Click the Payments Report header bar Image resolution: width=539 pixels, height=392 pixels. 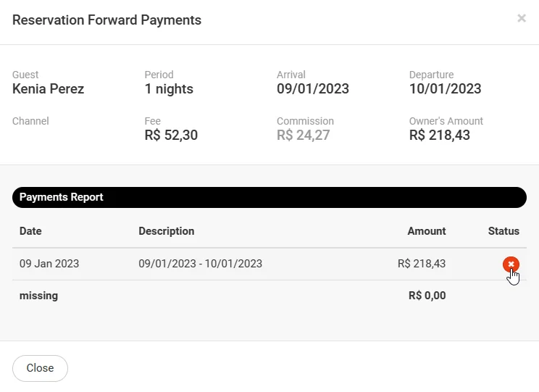pyautogui.click(x=269, y=197)
